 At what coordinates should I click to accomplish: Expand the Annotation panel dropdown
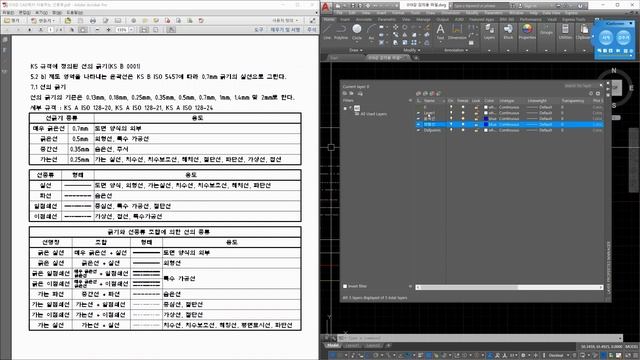(456, 50)
